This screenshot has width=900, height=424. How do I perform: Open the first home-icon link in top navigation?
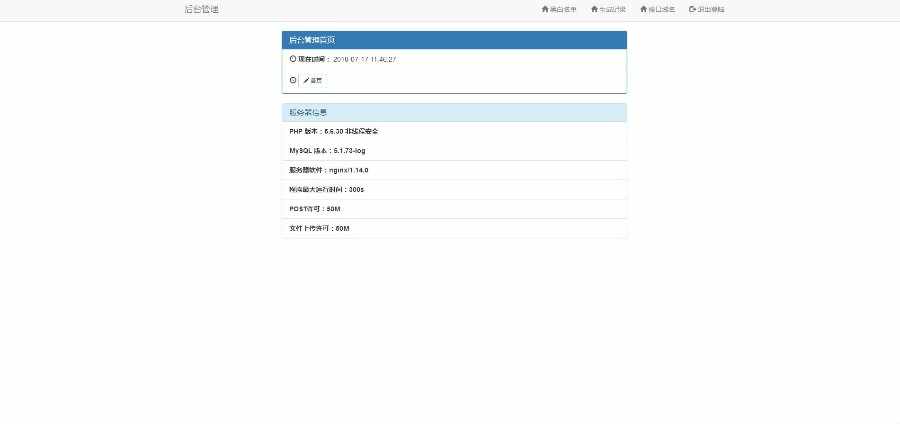coord(559,9)
